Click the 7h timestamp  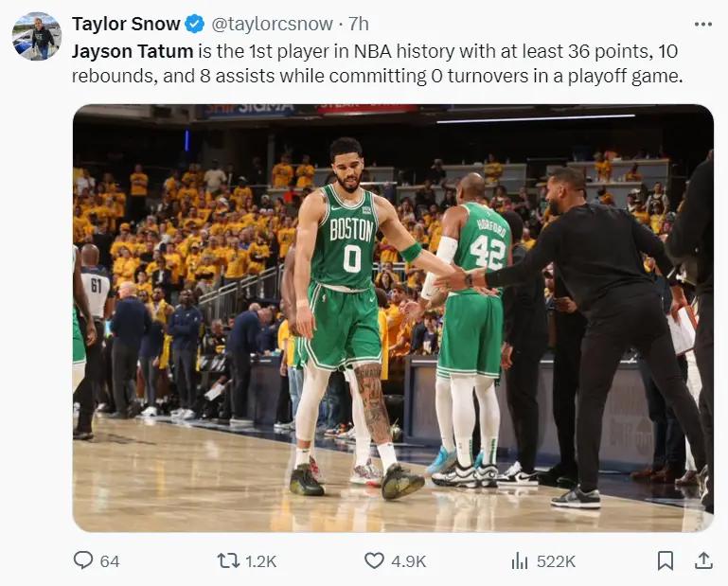359,25
